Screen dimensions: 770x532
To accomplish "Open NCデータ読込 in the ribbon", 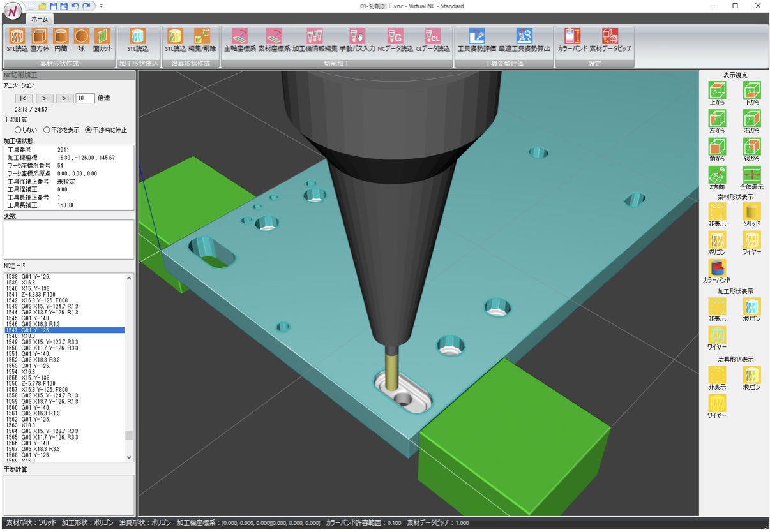I will 395,37.
